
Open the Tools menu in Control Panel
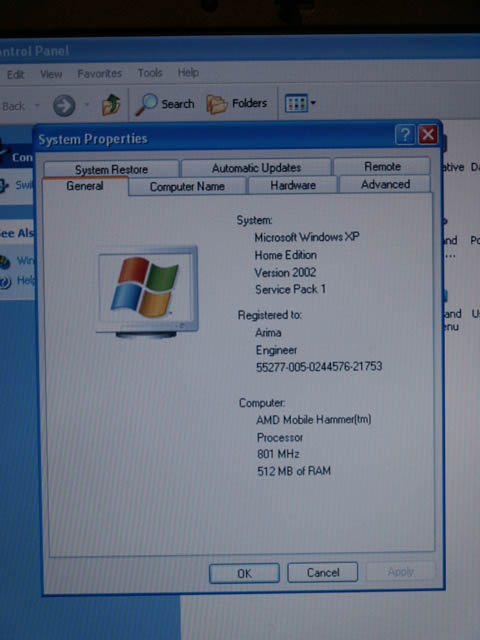coord(150,73)
